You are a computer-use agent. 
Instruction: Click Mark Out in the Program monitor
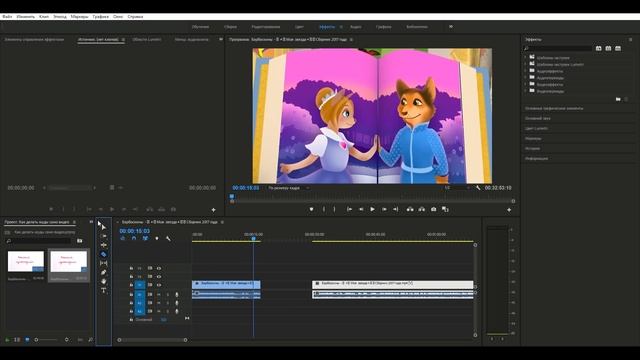(x=334, y=209)
